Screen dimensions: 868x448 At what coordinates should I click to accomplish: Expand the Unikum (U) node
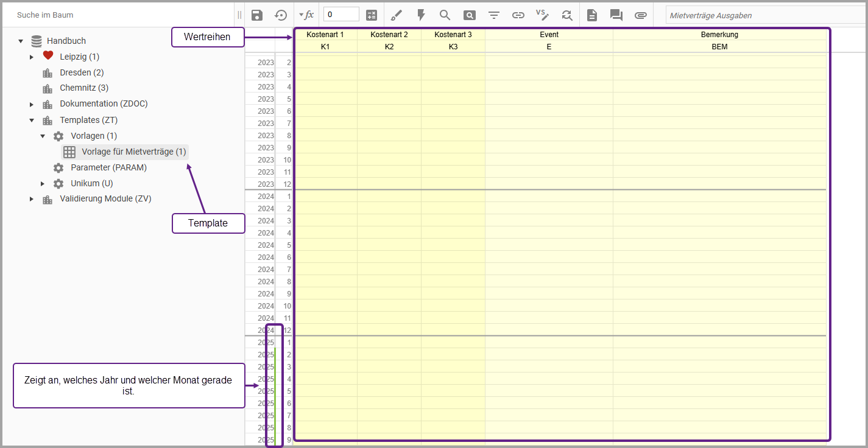pos(43,183)
